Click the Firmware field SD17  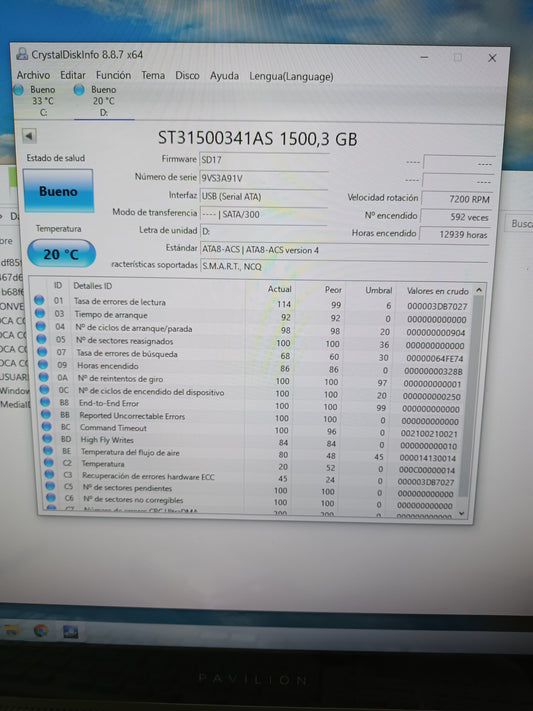click(263, 160)
